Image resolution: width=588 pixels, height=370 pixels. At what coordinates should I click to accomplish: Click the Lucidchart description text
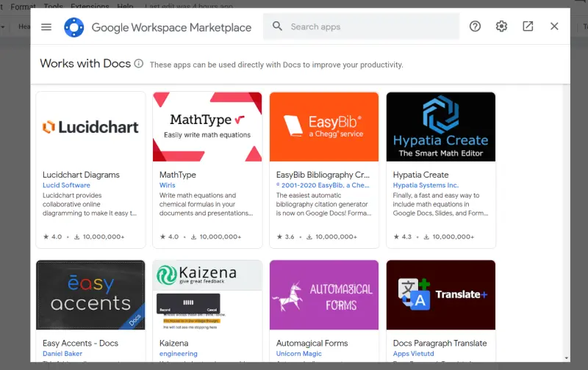(90, 204)
